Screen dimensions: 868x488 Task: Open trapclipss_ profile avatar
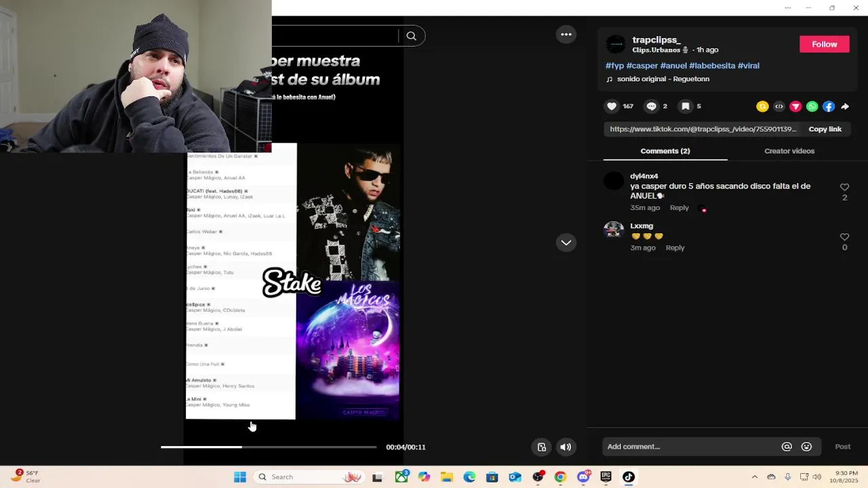(x=616, y=45)
